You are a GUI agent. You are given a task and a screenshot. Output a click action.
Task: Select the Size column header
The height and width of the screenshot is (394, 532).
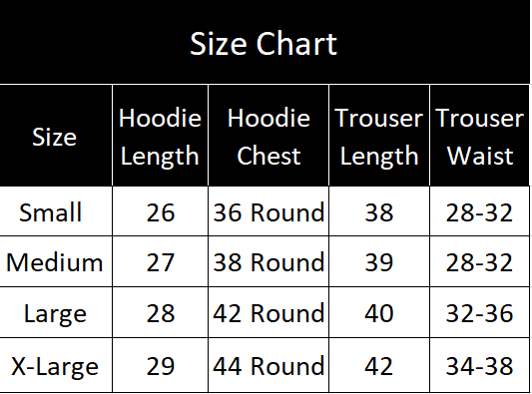pos(56,136)
